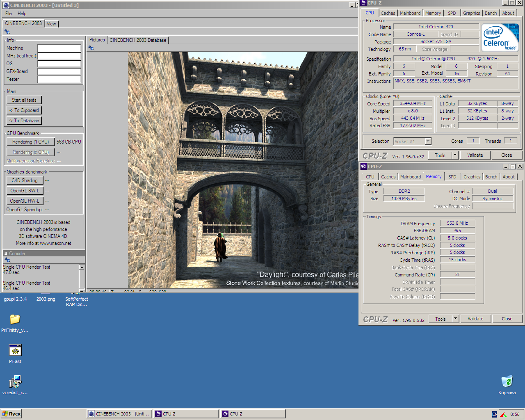
Task: Open the Bench tab in the upper CPU-Z window
Action: 491,13
